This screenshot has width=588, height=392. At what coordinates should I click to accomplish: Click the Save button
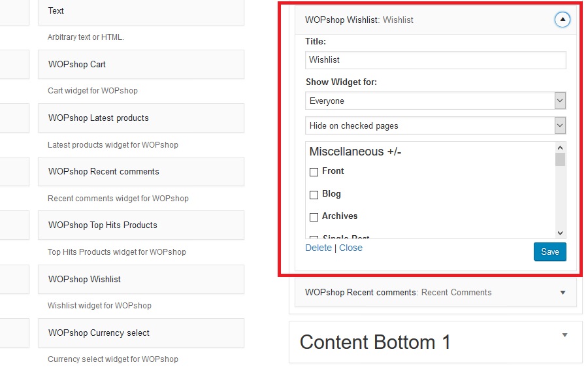(549, 252)
